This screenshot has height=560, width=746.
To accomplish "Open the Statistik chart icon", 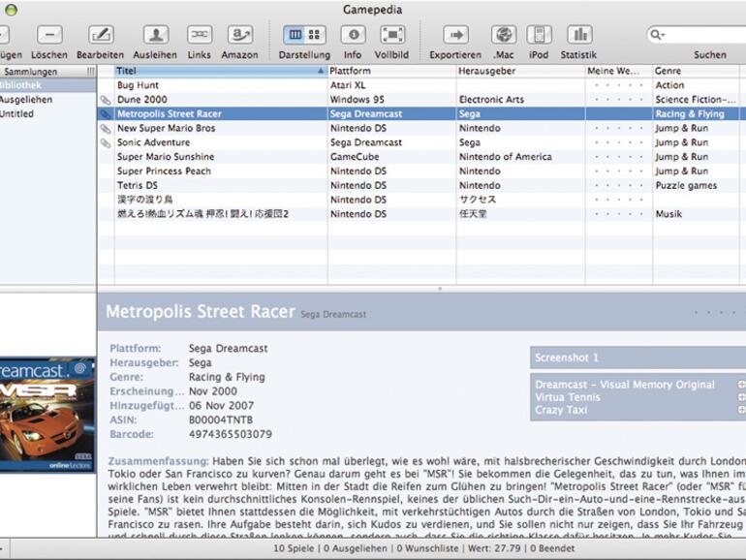I will 579,35.
